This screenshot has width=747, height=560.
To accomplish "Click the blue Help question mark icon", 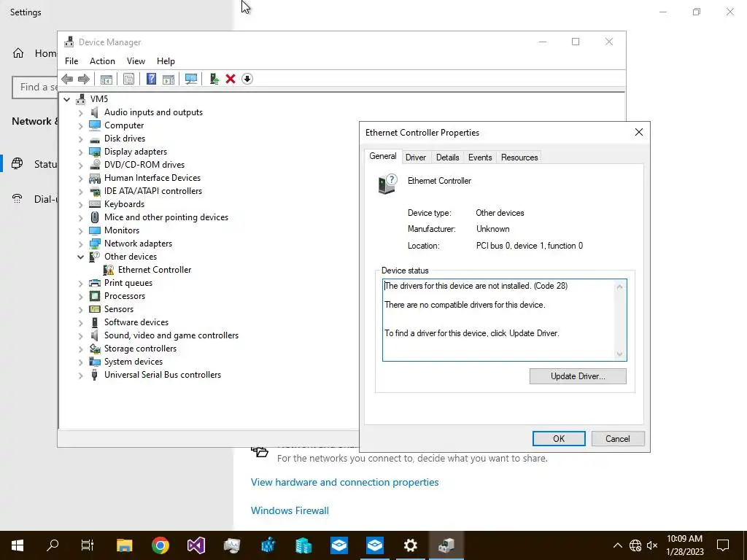I will pos(151,79).
